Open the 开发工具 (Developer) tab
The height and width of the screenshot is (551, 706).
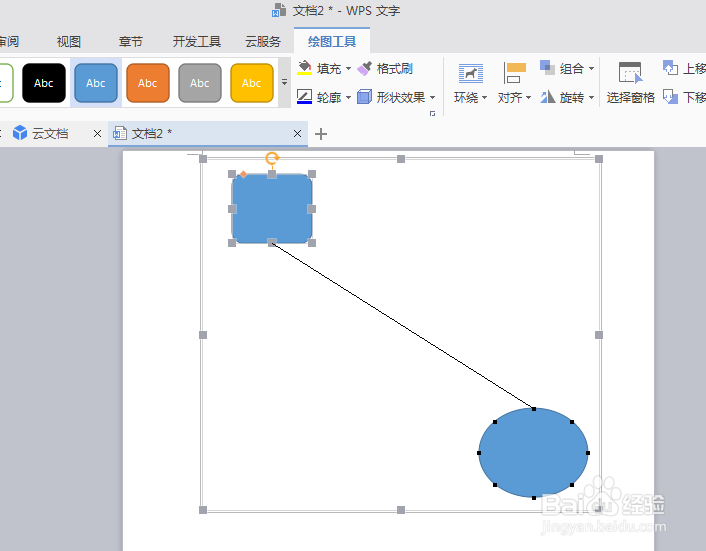point(197,42)
